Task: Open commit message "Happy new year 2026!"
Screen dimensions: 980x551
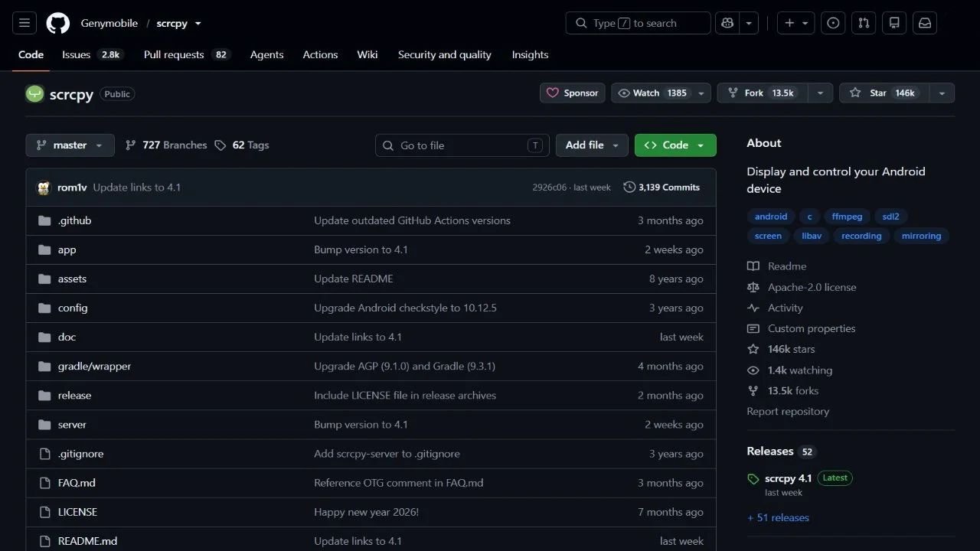Action: click(366, 512)
